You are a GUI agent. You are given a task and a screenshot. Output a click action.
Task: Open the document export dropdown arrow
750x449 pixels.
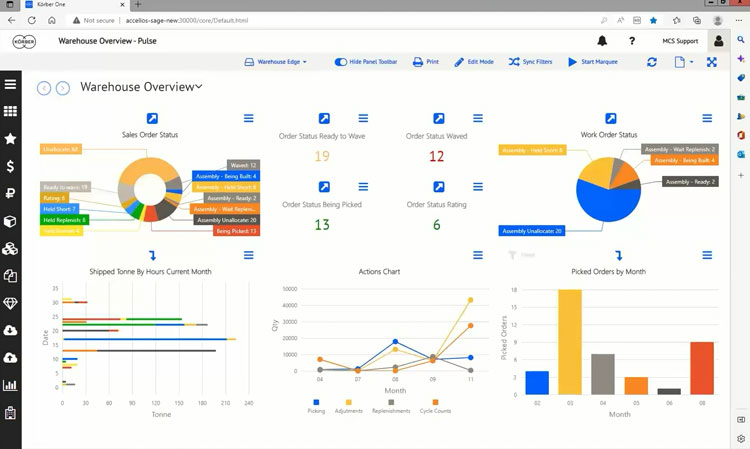coord(691,62)
